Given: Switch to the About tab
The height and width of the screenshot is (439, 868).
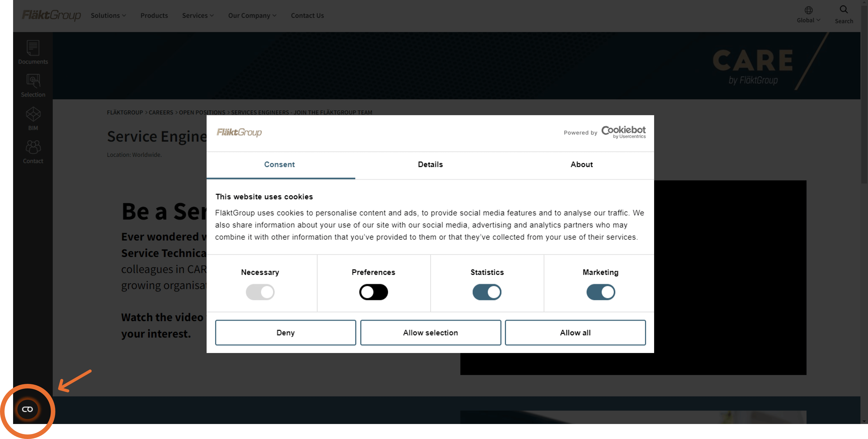Looking at the screenshot, I should [x=581, y=165].
